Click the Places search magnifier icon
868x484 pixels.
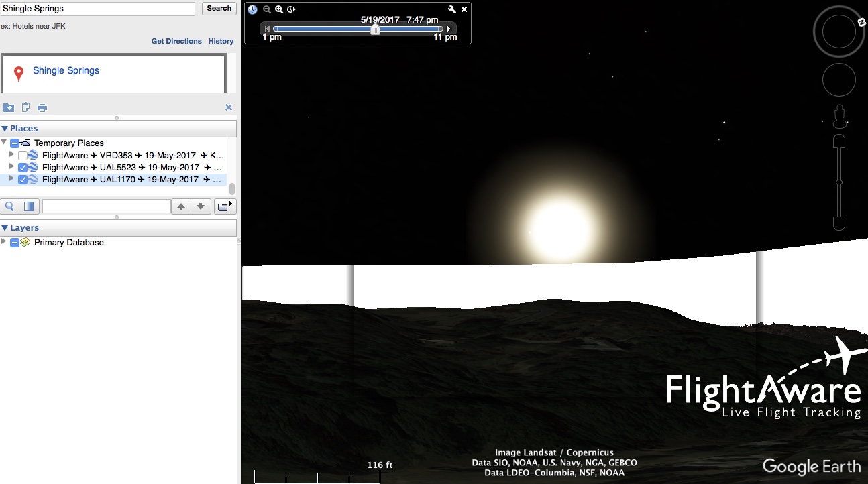click(x=10, y=206)
